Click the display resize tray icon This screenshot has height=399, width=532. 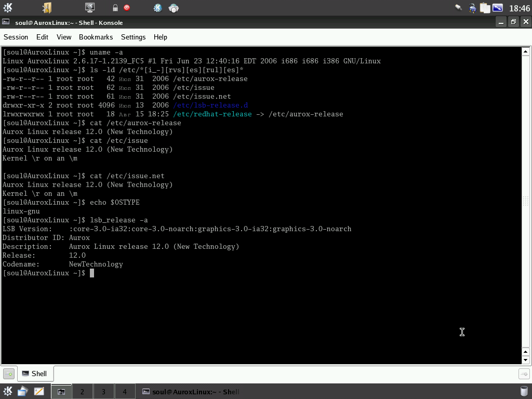[x=497, y=7]
